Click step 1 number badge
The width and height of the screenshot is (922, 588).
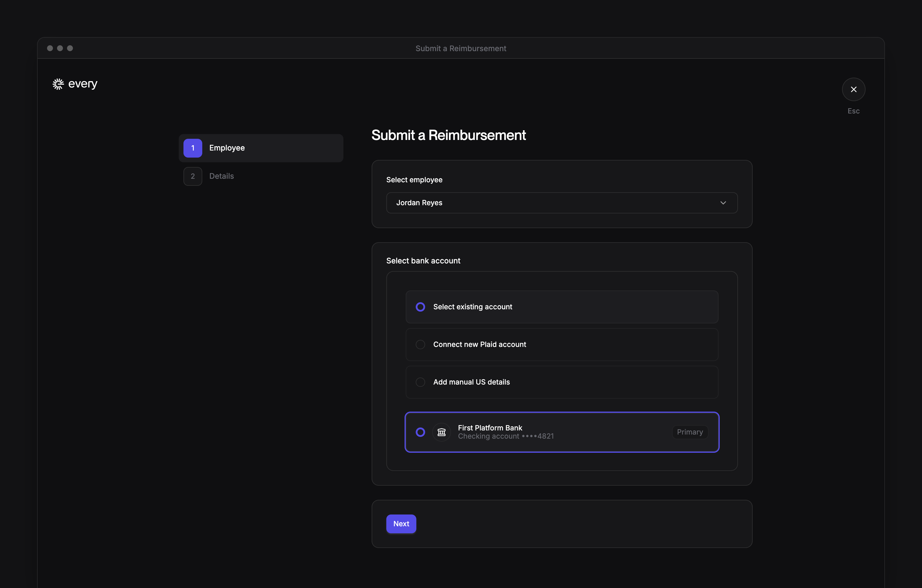click(x=193, y=148)
